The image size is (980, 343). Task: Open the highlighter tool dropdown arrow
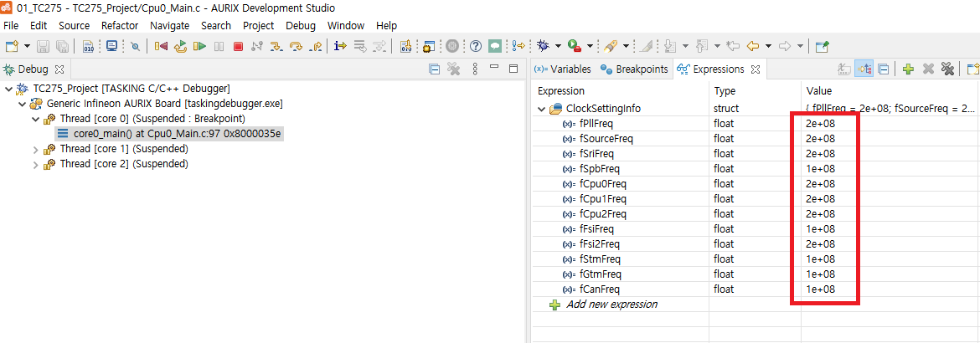tap(627, 46)
